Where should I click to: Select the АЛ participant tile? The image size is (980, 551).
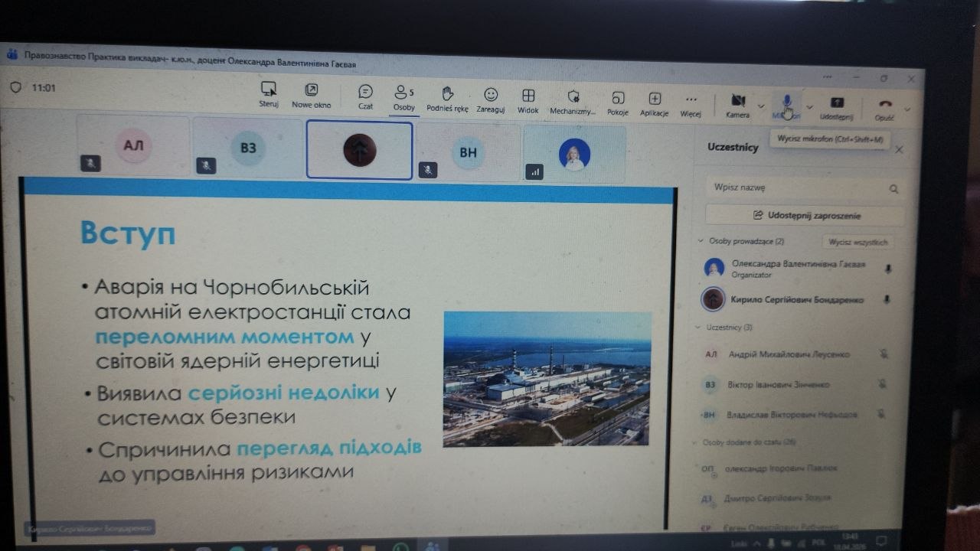[x=133, y=145]
